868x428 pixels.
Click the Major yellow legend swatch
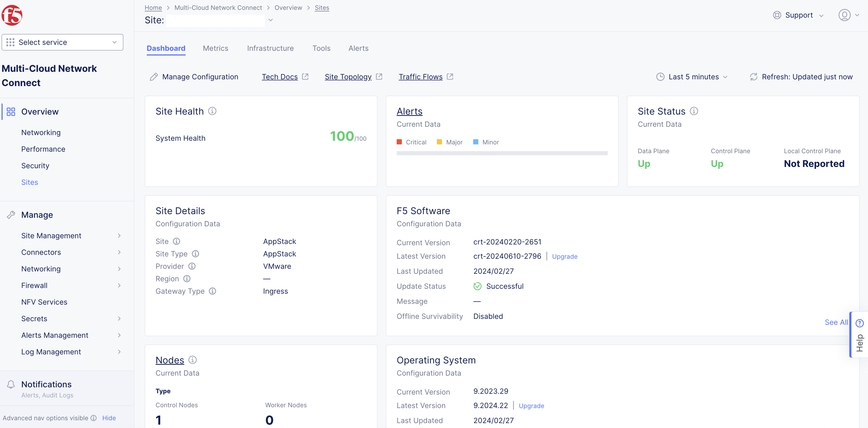coord(439,142)
